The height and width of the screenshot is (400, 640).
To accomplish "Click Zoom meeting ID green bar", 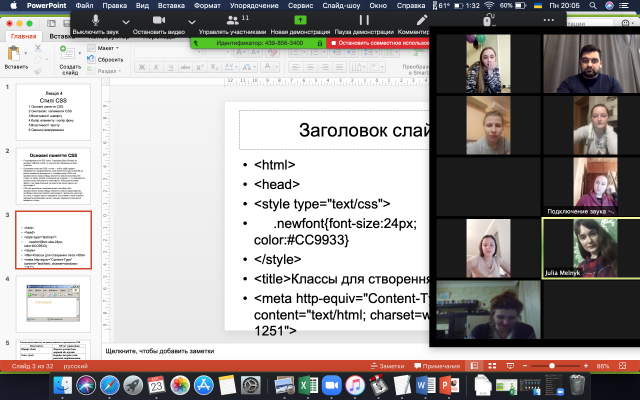I will pos(259,43).
